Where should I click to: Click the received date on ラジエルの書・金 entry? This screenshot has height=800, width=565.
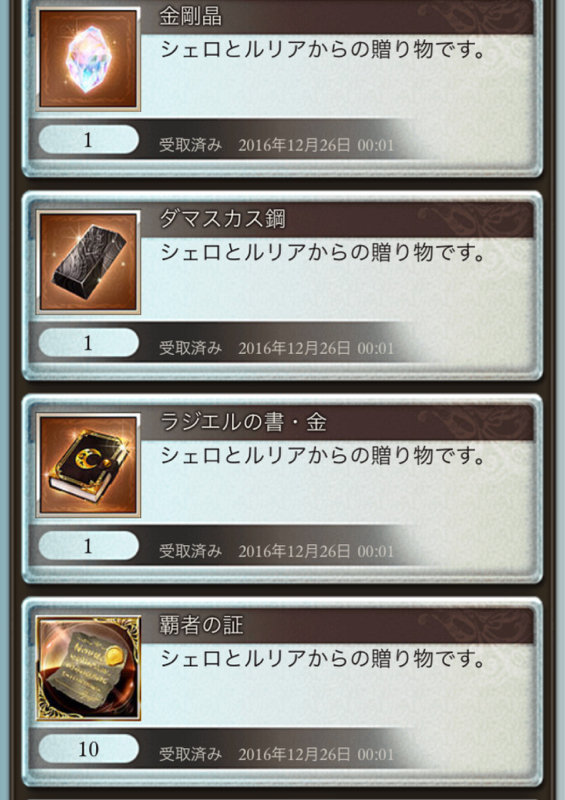tap(316, 551)
